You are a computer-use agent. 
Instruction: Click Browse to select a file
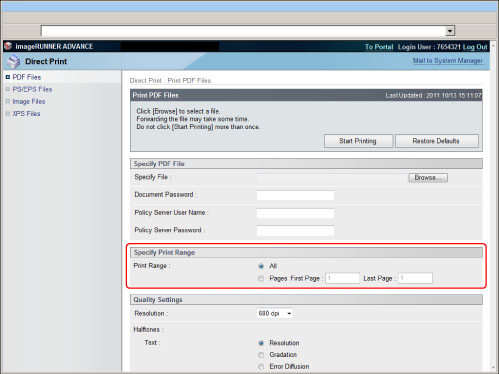pyautogui.click(x=428, y=178)
